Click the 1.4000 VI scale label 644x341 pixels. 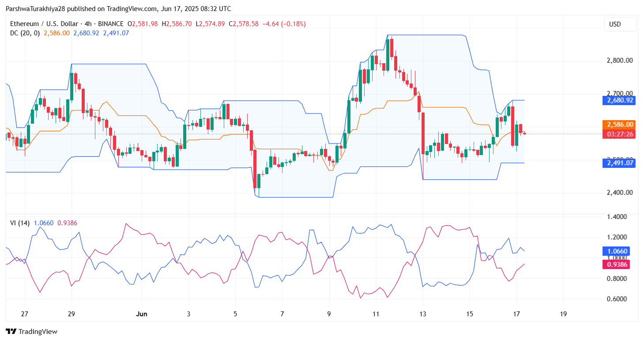(x=618, y=217)
